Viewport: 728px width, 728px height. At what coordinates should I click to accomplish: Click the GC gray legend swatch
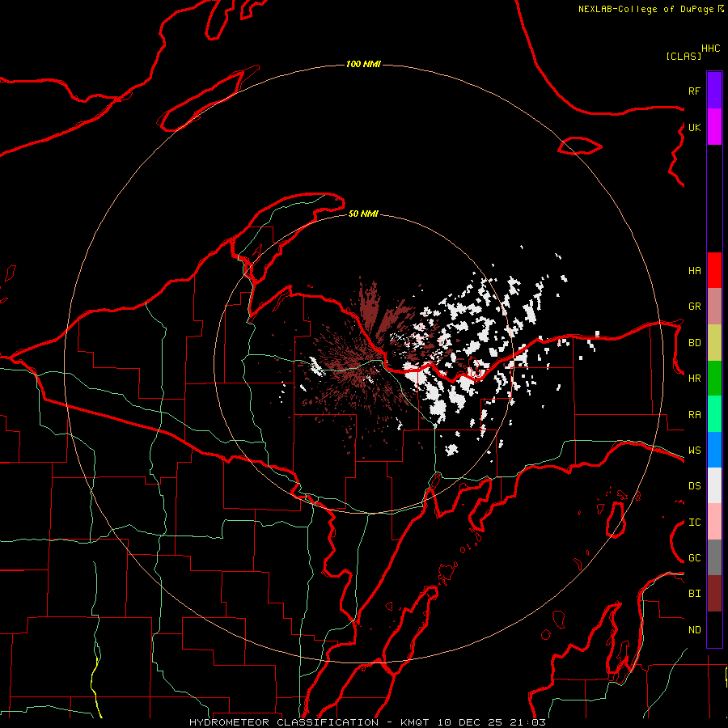[714, 557]
